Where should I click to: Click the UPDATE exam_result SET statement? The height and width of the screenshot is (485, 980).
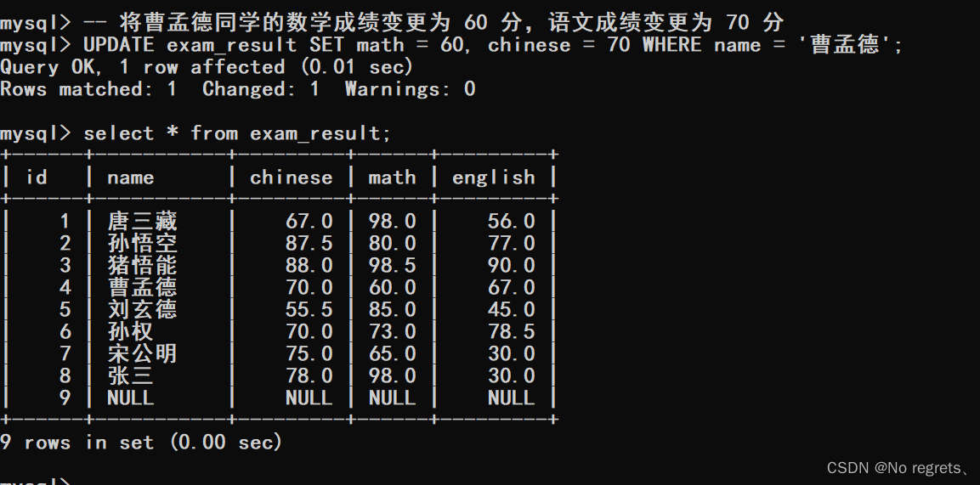pyautogui.click(x=493, y=45)
